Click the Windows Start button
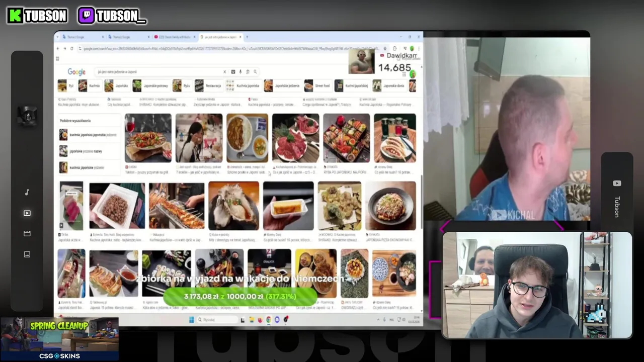The width and height of the screenshot is (644, 362). (191, 320)
